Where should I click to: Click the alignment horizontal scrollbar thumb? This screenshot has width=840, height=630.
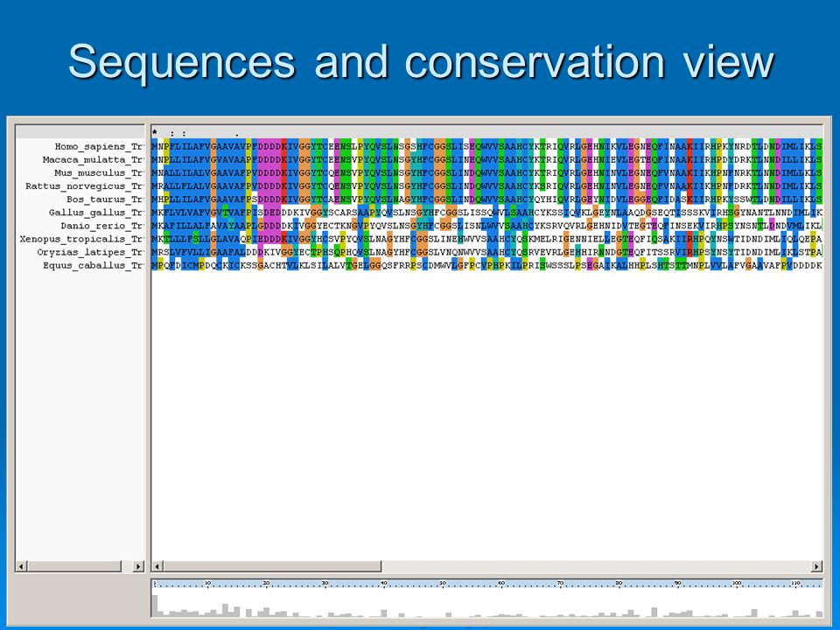pyautogui.click(x=272, y=566)
